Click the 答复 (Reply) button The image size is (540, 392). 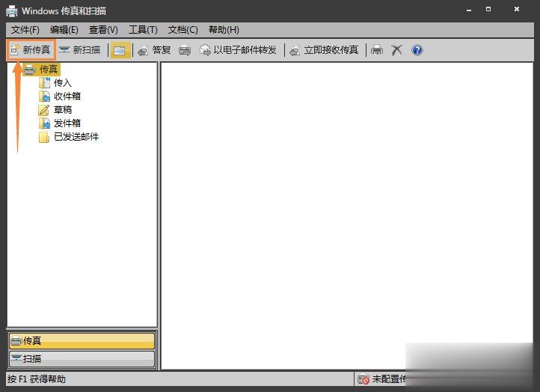pos(154,50)
